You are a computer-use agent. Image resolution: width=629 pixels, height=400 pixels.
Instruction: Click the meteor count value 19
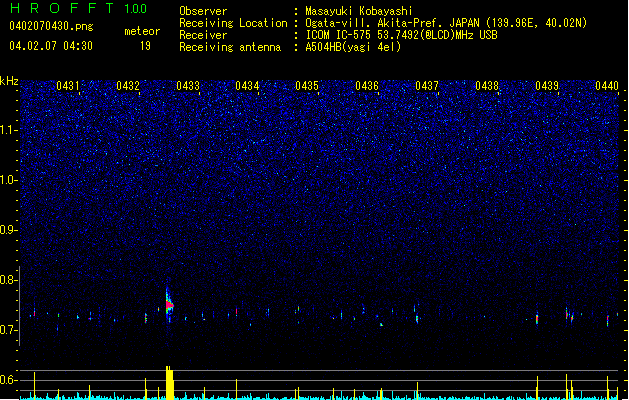point(145,46)
